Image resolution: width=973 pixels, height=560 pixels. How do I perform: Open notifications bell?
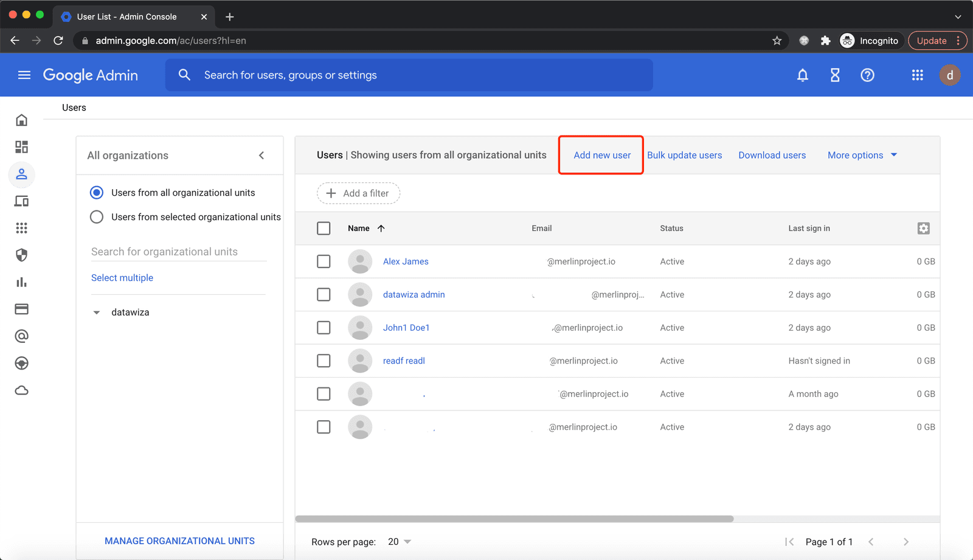(x=803, y=75)
